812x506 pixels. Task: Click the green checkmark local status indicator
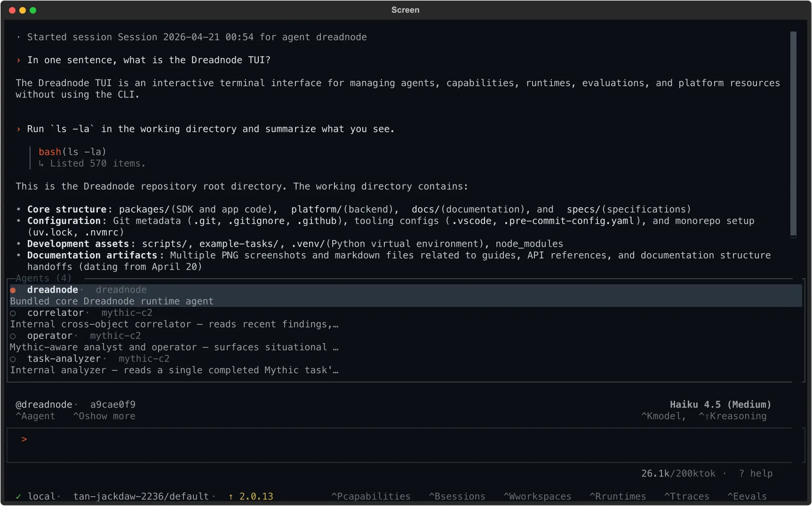coord(18,496)
